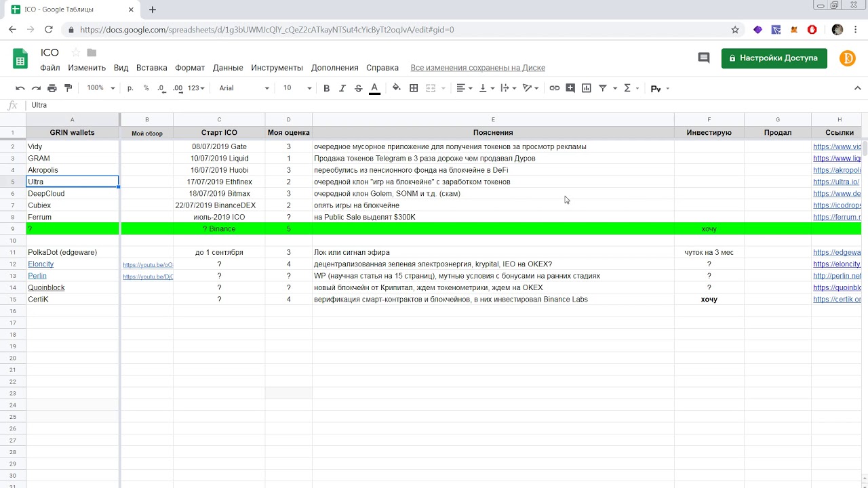Open the Файл menu

[x=50, y=68]
